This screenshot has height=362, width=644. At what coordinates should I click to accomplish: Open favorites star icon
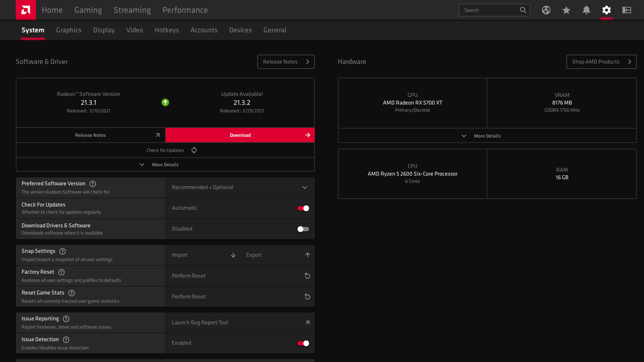point(566,10)
